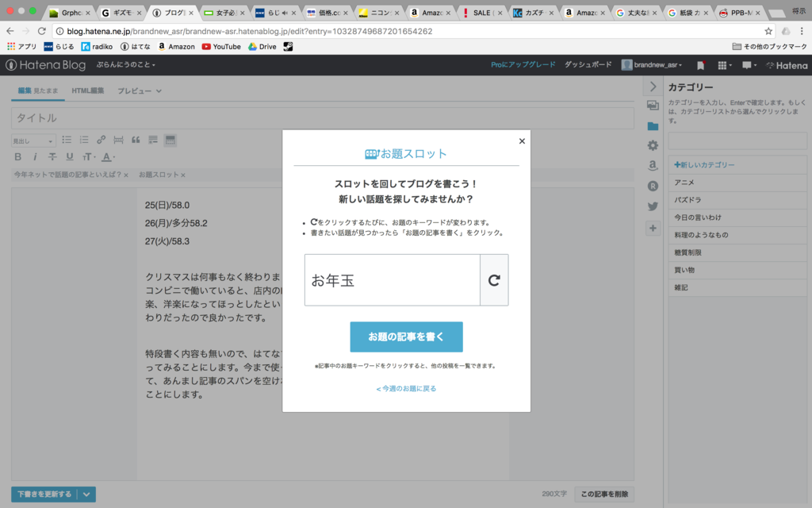Open the save options dropdown arrow

click(x=86, y=495)
